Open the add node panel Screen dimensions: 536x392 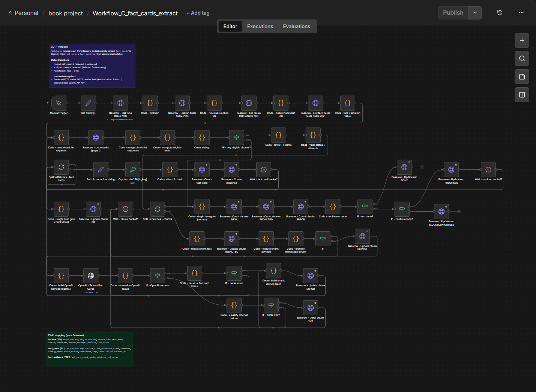[x=522, y=40]
